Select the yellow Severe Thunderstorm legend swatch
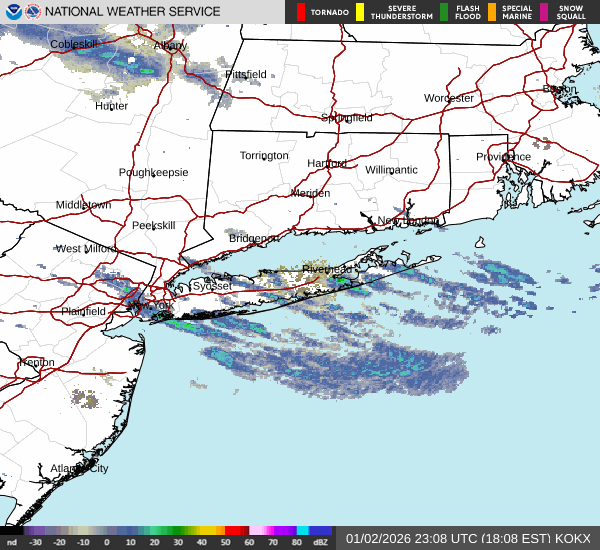The height and width of the screenshot is (550, 600). click(360, 12)
